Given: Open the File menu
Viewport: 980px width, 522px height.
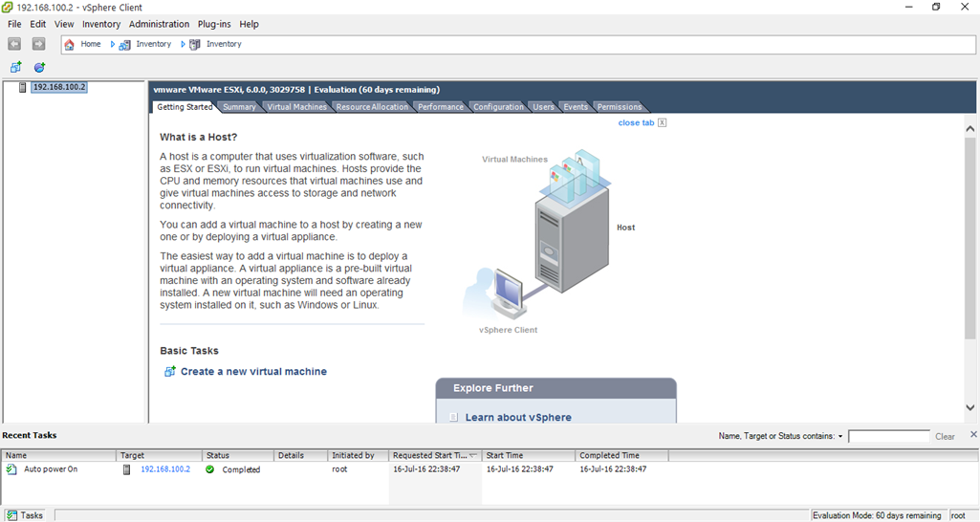Looking at the screenshot, I should [x=14, y=24].
